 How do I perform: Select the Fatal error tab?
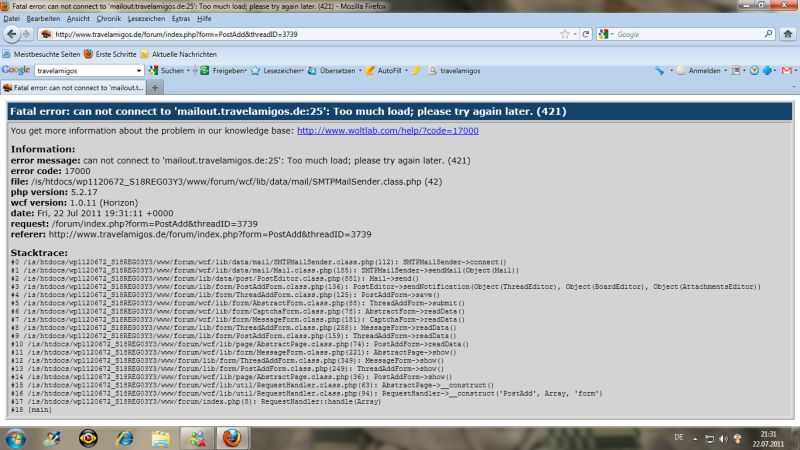[x=74, y=88]
